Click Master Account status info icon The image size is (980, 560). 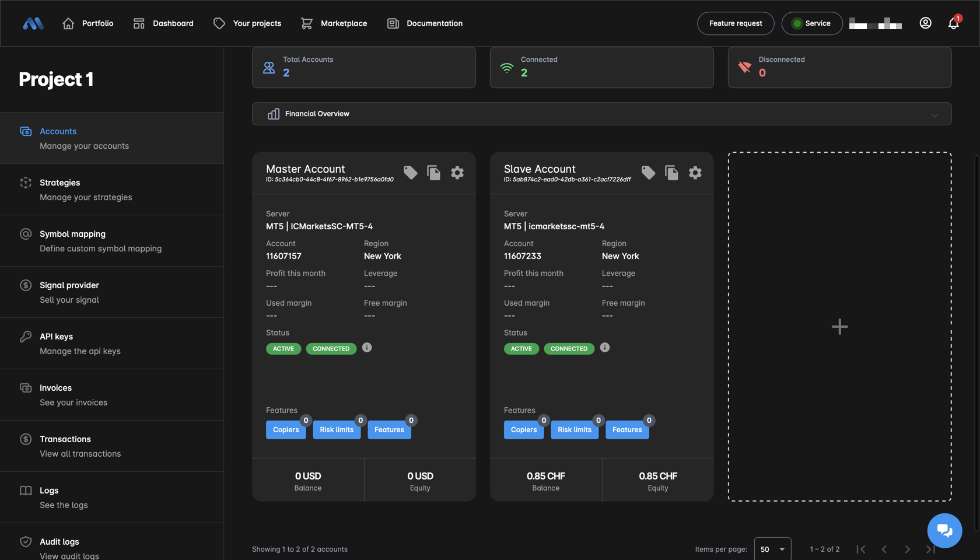point(367,348)
